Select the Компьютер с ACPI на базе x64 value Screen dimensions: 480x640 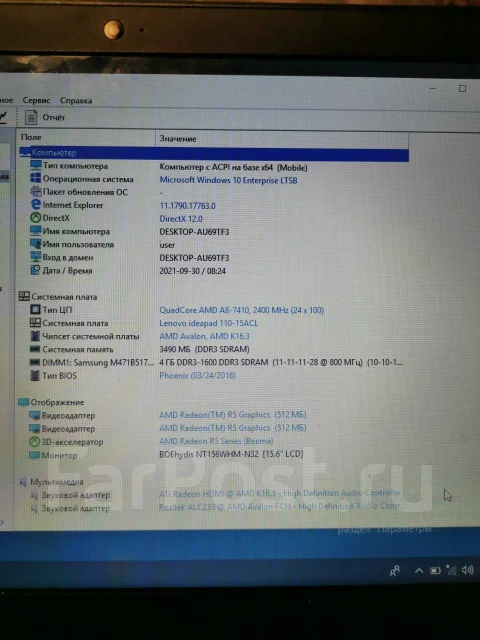[233, 167]
